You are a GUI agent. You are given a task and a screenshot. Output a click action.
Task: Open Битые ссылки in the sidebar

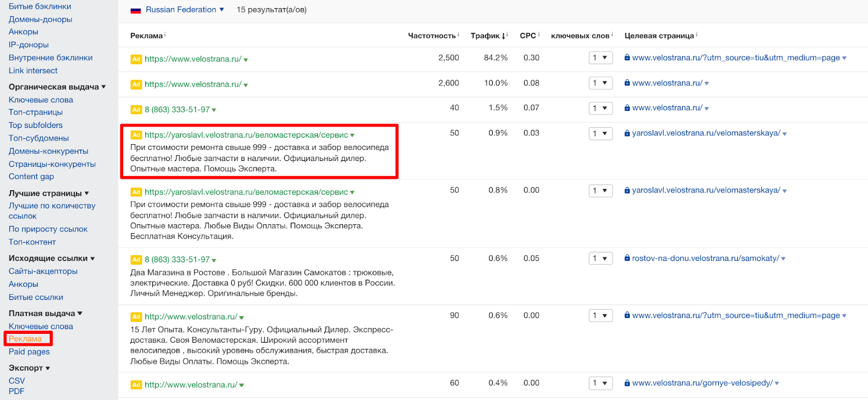click(36, 297)
